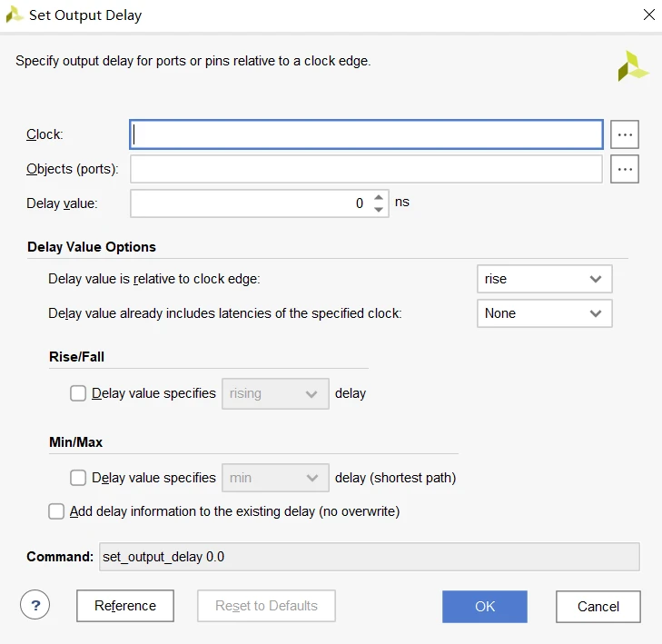The width and height of the screenshot is (662, 644).
Task: Enable the Rise/Fall delay value checkbox
Action: click(78, 393)
